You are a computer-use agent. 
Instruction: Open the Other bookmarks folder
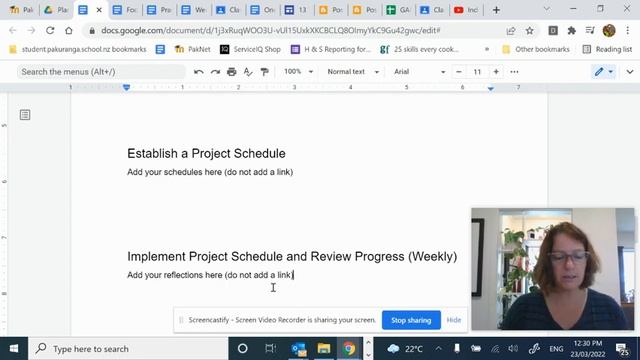(536, 49)
